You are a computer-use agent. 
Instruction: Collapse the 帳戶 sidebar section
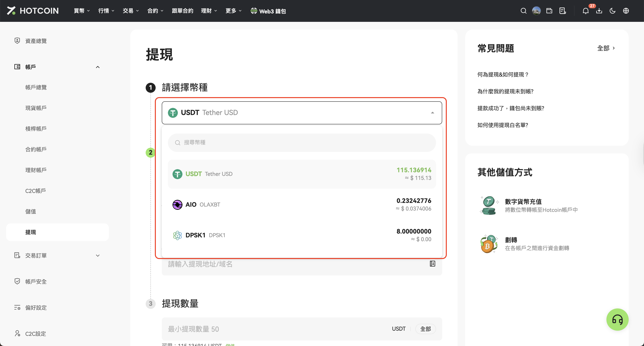[x=98, y=67]
